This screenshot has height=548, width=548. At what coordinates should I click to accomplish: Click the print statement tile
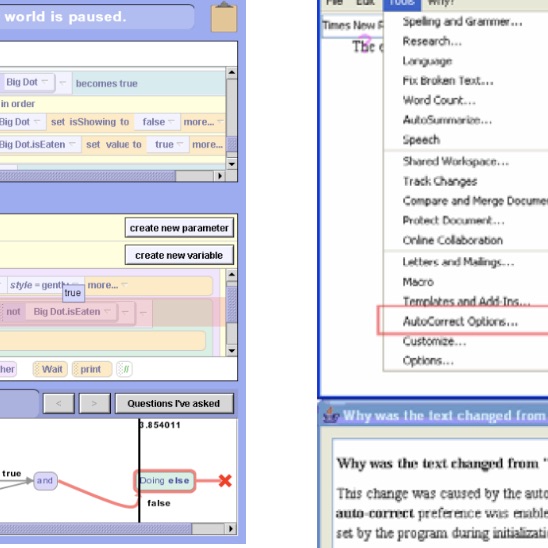[92, 369]
